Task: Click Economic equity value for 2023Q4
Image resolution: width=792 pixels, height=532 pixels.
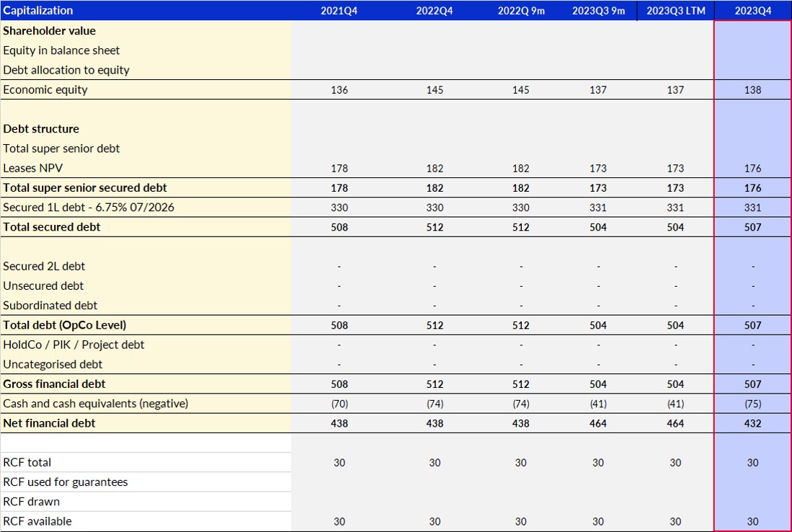Action: click(x=752, y=90)
